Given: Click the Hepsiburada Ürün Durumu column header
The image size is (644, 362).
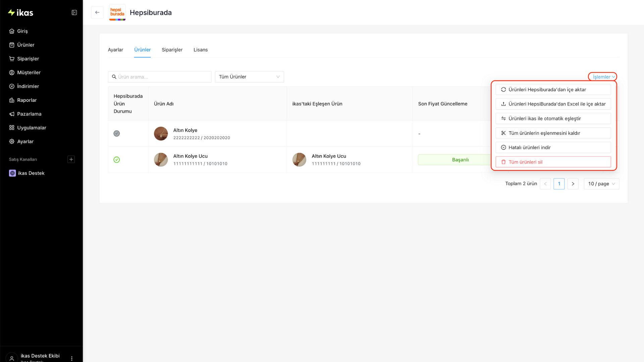Looking at the screenshot, I should click(128, 104).
